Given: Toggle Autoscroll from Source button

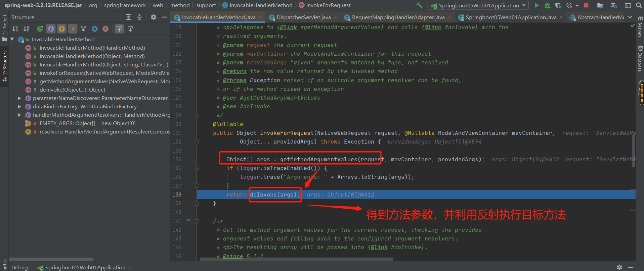Looking at the screenshot, I should pyautogui.click(x=130, y=29).
